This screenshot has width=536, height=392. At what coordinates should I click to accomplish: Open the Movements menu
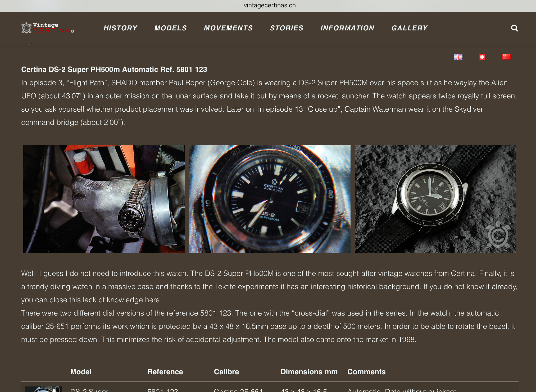[228, 28]
